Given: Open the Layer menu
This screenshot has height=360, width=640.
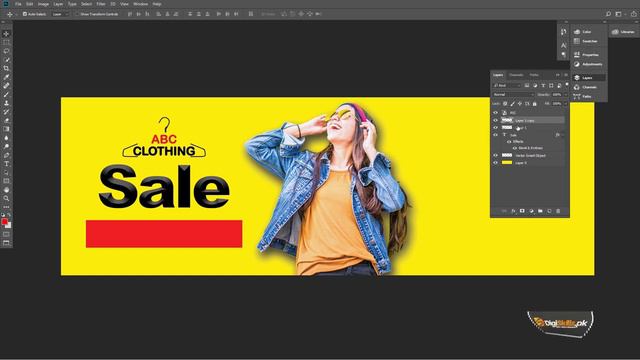Looking at the screenshot, I should point(58,4).
